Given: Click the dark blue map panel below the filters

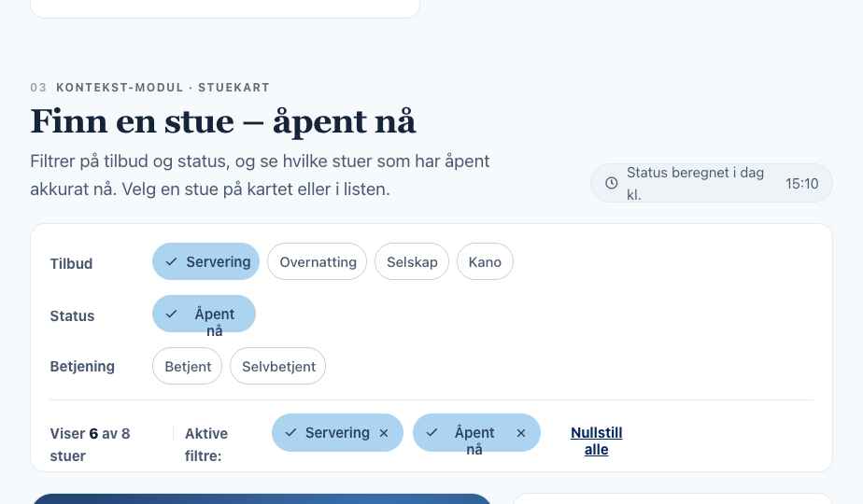Looking at the screenshot, I should [262, 499].
